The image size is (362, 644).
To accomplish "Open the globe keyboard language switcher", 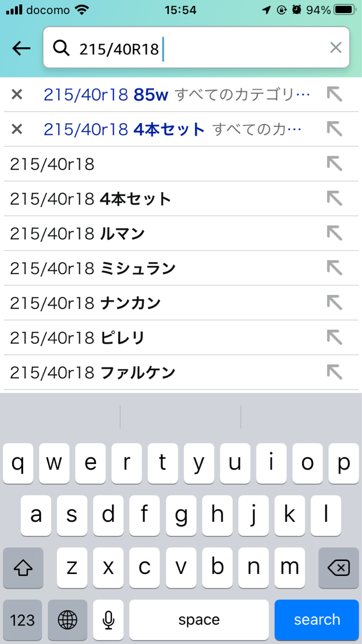I will point(67,620).
